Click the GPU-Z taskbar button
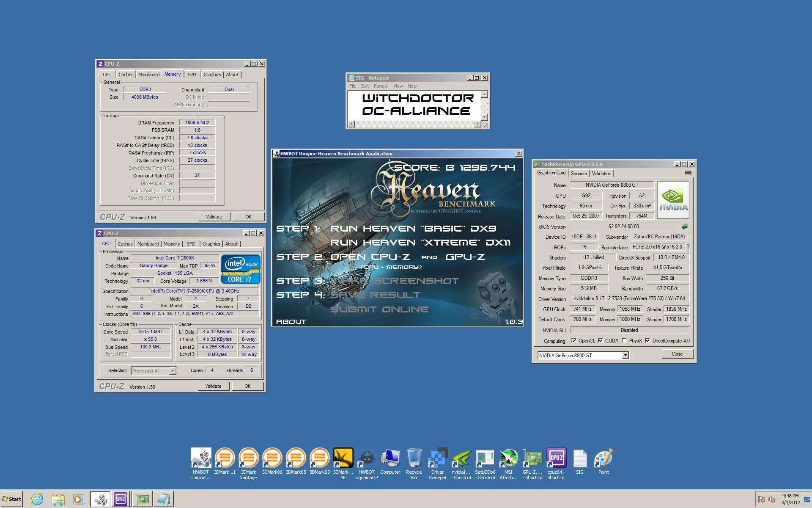Screen dimensions: 812x508 point(143,499)
